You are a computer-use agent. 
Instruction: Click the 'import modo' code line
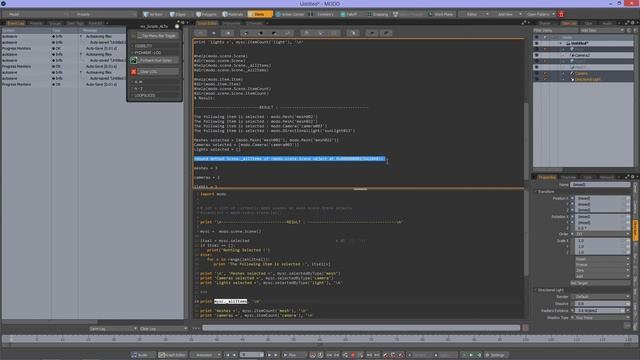tap(213, 194)
